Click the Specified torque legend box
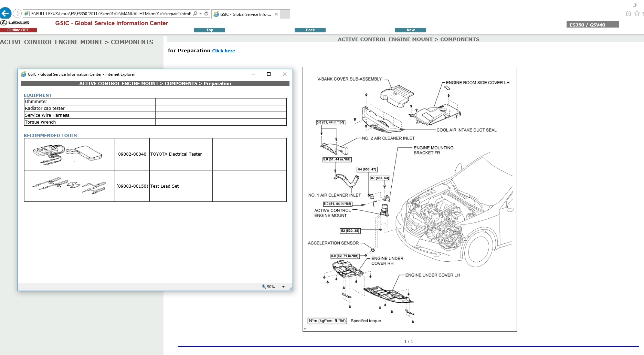Screen dimensions: 644x355 [x=327, y=321]
